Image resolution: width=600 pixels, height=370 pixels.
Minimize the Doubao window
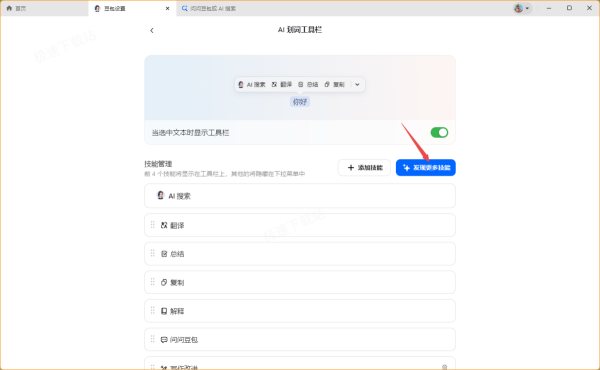(x=549, y=8)
